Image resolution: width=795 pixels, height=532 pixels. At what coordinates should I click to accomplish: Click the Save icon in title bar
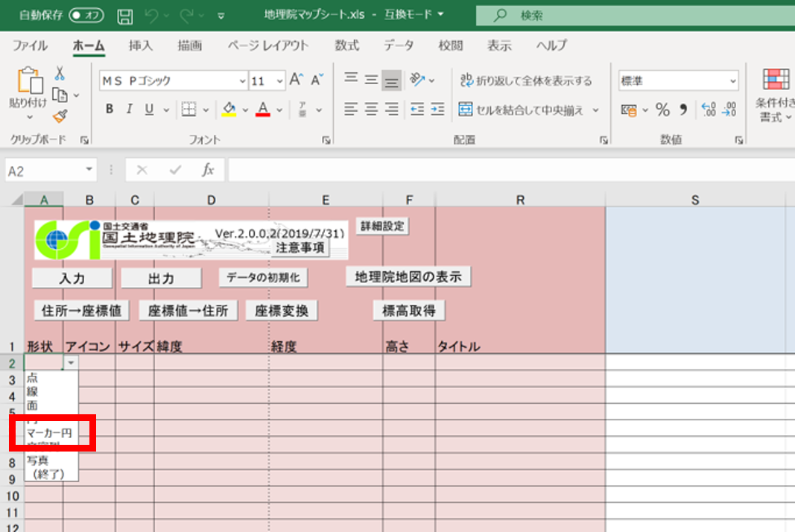pos(124,16)
